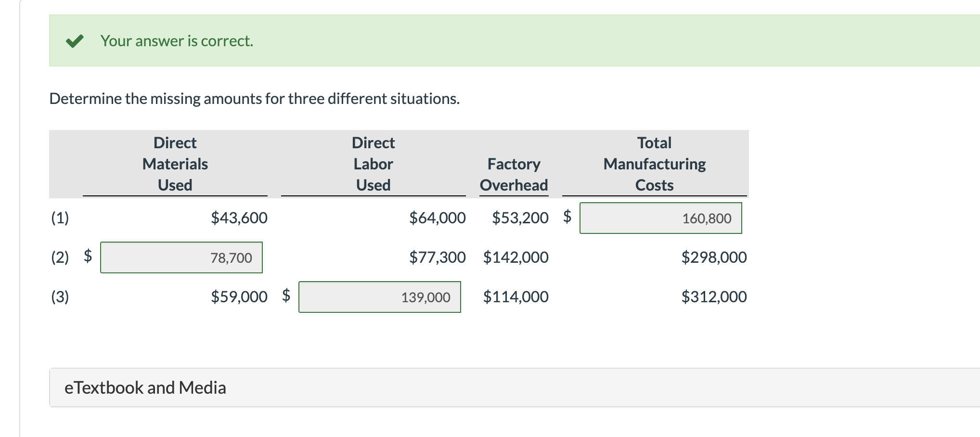980x437 pixels.
Task: Select the $312,000 total cost value
Action: pos(714,297)
